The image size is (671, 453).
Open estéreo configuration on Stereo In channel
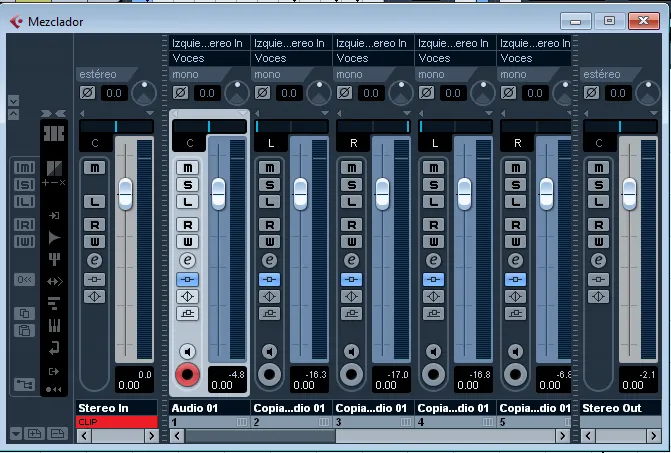tap(116, 74)
